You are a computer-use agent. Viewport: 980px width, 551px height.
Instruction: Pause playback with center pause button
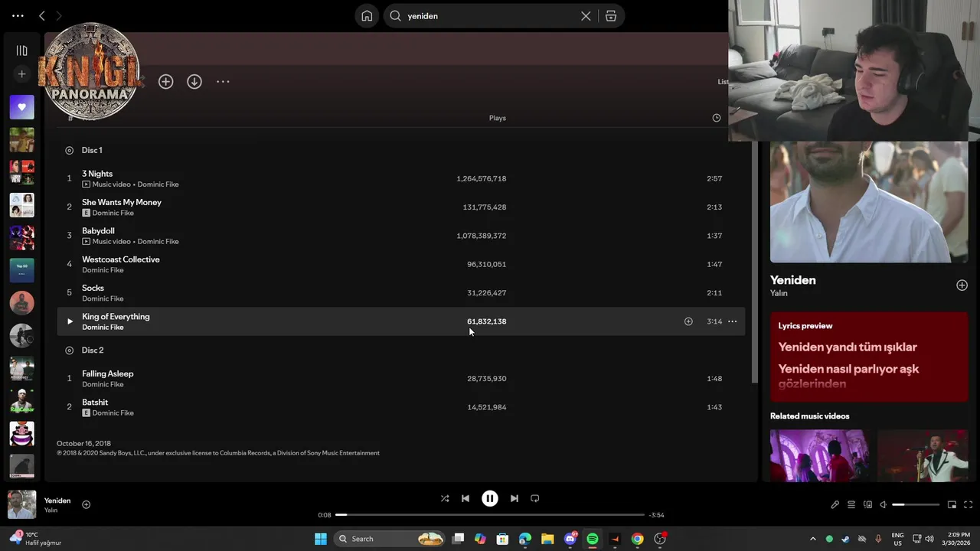(x=490, y=498)
